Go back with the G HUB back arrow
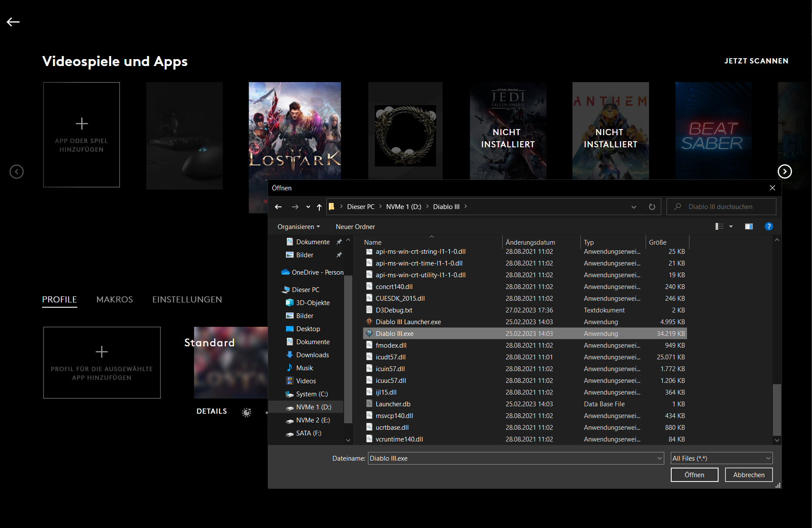 click(x=13, y=22)
